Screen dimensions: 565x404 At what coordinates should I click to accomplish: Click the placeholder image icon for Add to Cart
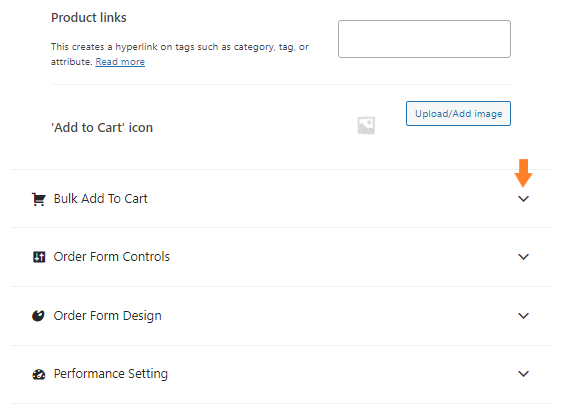[366, 125]
